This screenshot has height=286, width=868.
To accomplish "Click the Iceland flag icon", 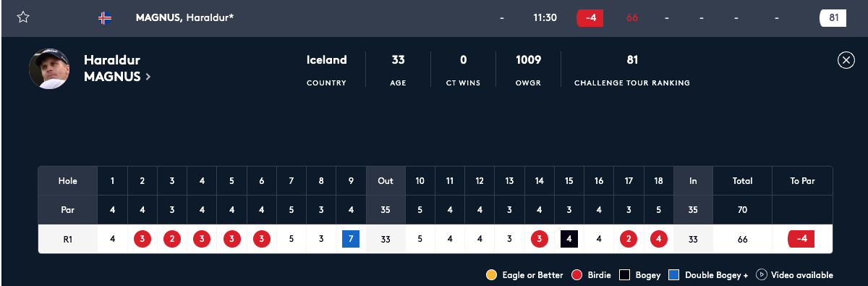I will click(105, 17).
